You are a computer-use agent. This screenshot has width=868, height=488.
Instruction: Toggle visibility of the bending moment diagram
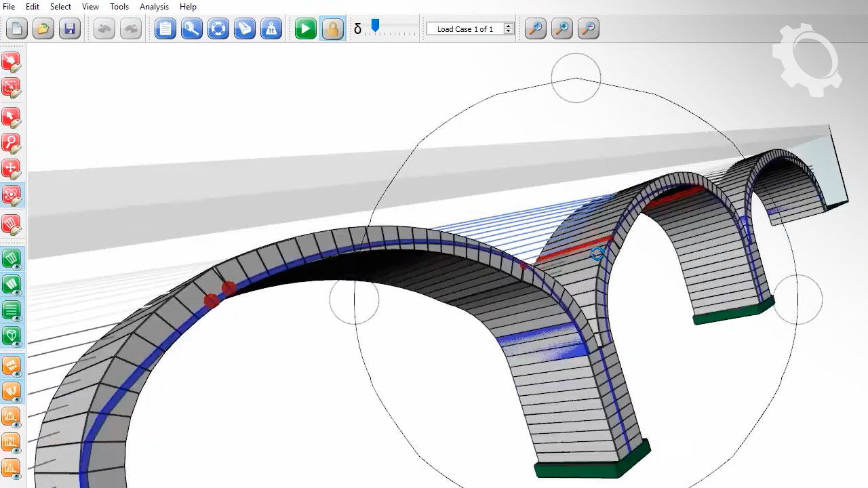12,416
